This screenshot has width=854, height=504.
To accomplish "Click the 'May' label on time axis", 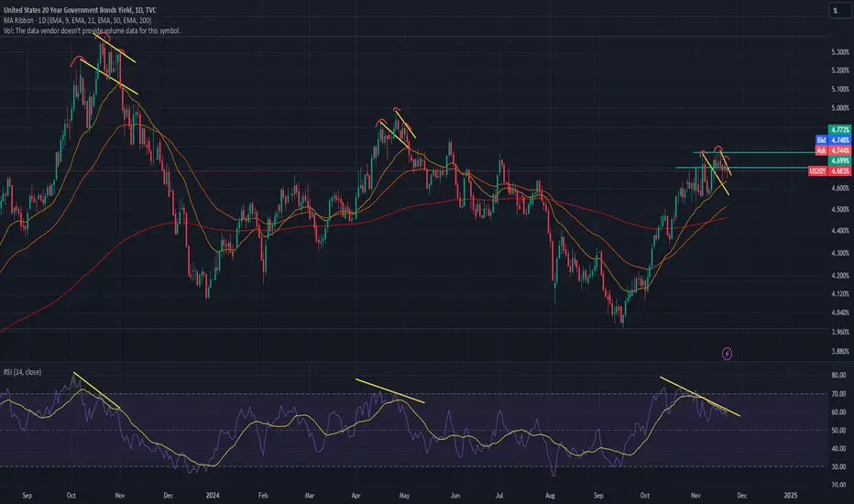I will click(x=404, y=495).
